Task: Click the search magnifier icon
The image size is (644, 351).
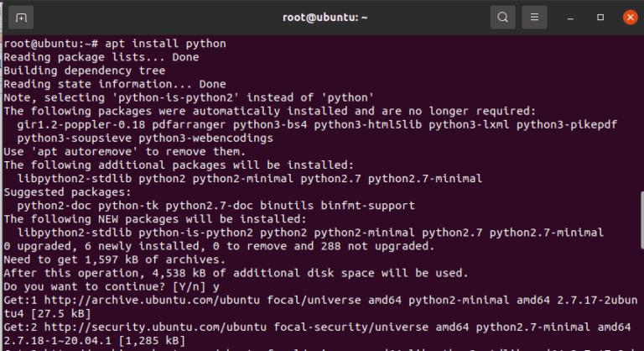Action: tap(502, 17)
